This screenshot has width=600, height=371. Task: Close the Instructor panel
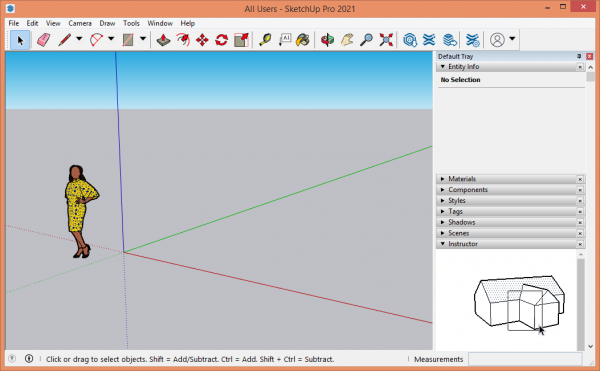point(580,244)
